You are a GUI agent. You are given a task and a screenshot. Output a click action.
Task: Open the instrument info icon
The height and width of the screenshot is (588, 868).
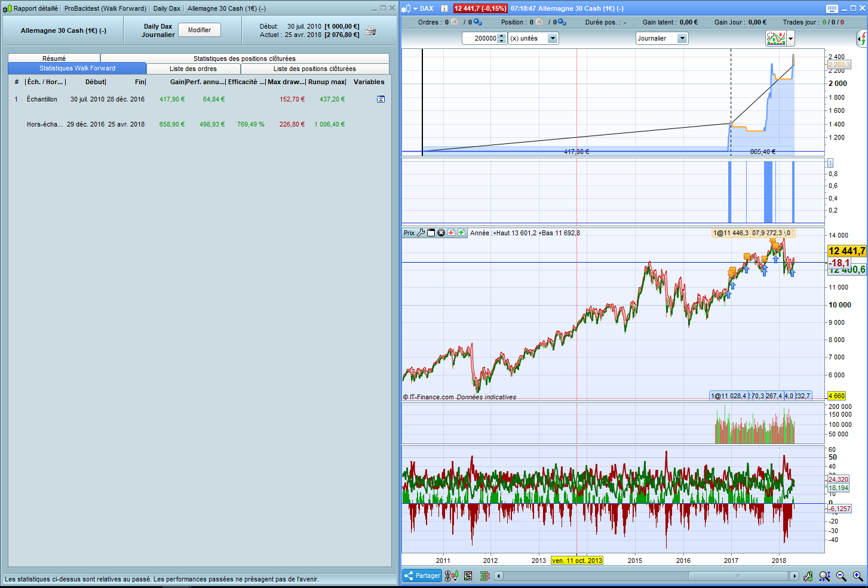coord(444,8)
